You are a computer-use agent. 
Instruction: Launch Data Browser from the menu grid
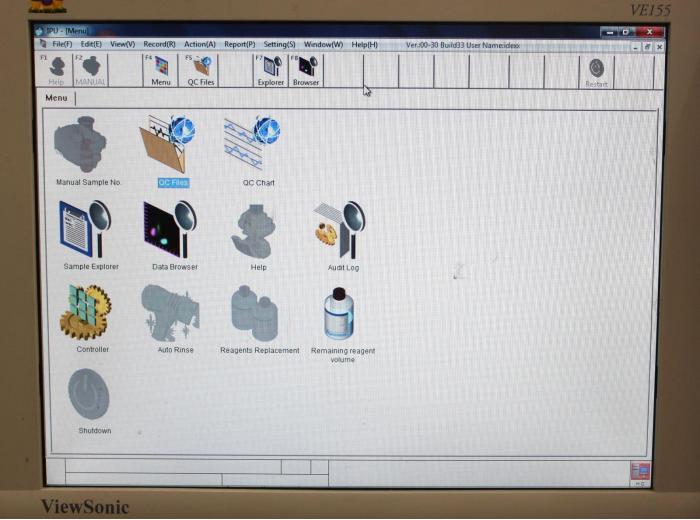point(170,229)
